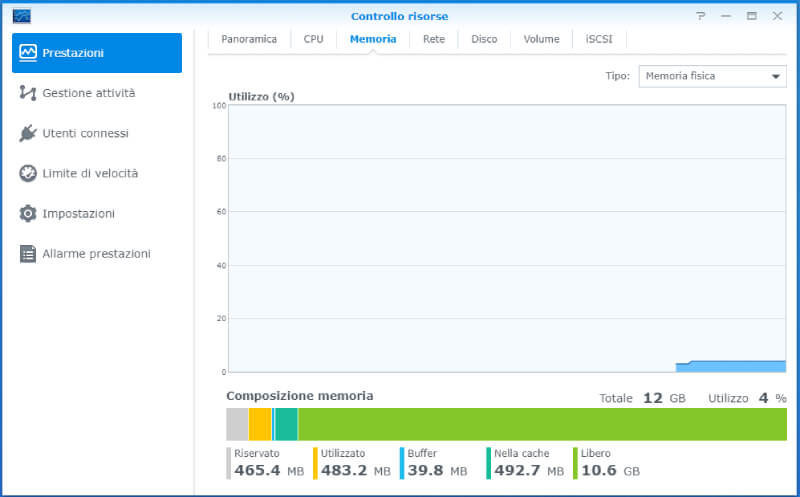800x497 pixels.
Task: Click the Composizione memoria heading
Action: pos(299,396)
